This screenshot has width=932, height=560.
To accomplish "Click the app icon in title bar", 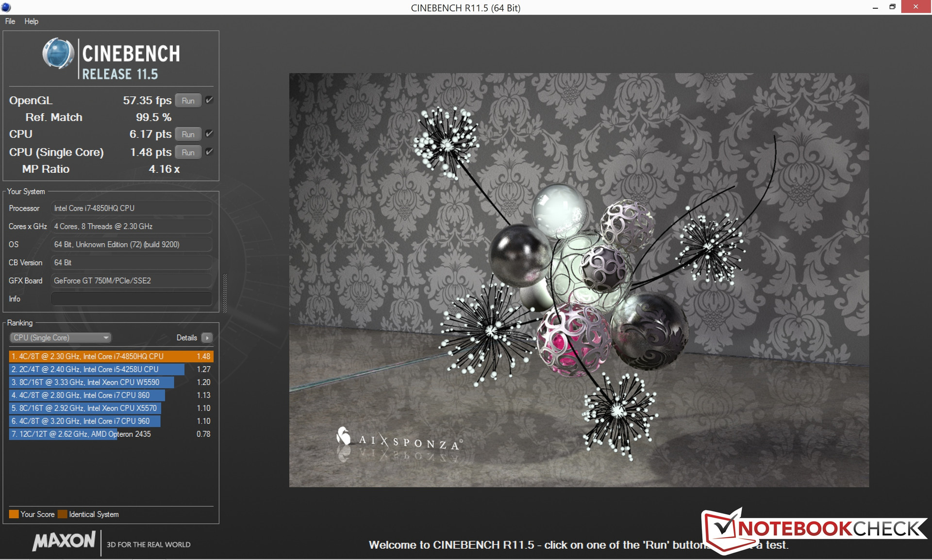I will pyautogui.click(x=6, y=7).
